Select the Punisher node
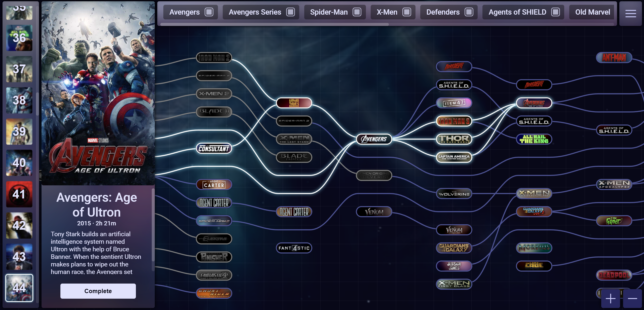This screenshot has height=310, width=644. pos(214,257)
